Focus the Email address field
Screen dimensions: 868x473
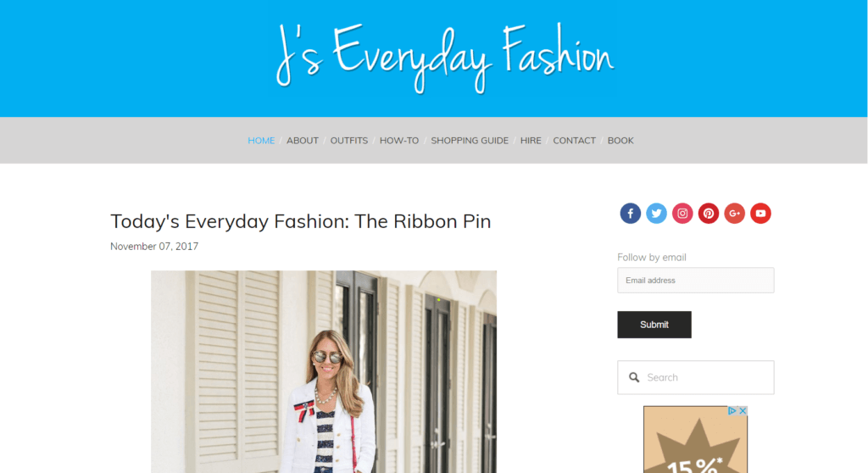coord(696,281)
